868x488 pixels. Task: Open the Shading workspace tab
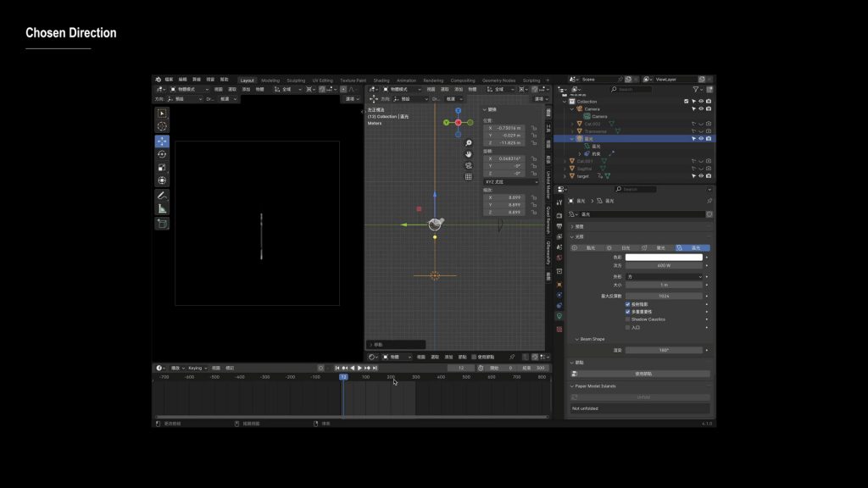point(381,80)
